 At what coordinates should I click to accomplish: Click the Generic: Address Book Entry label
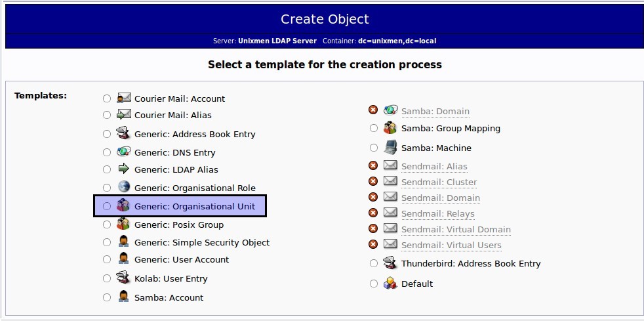point(195,134)
